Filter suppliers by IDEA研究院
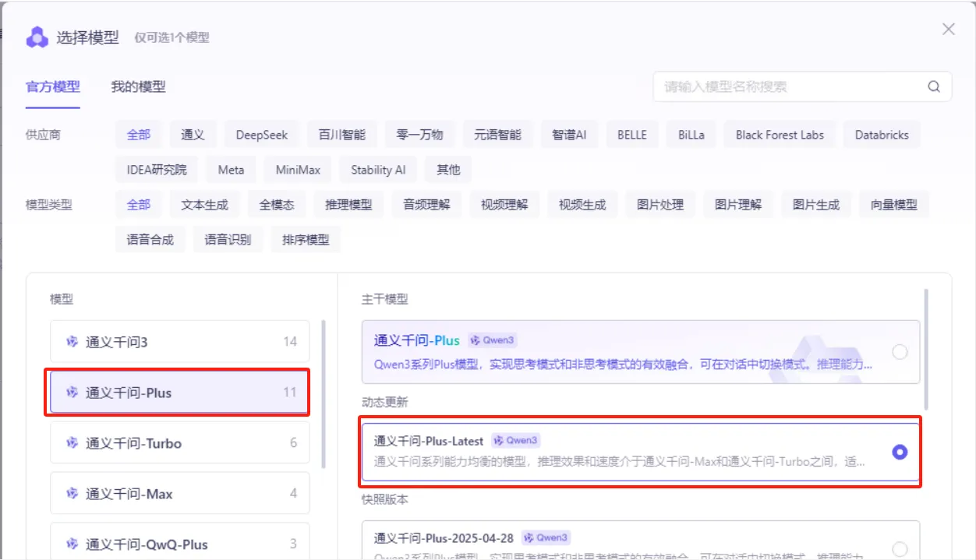This screenshot has height=560, width=976. coord(157,170)
